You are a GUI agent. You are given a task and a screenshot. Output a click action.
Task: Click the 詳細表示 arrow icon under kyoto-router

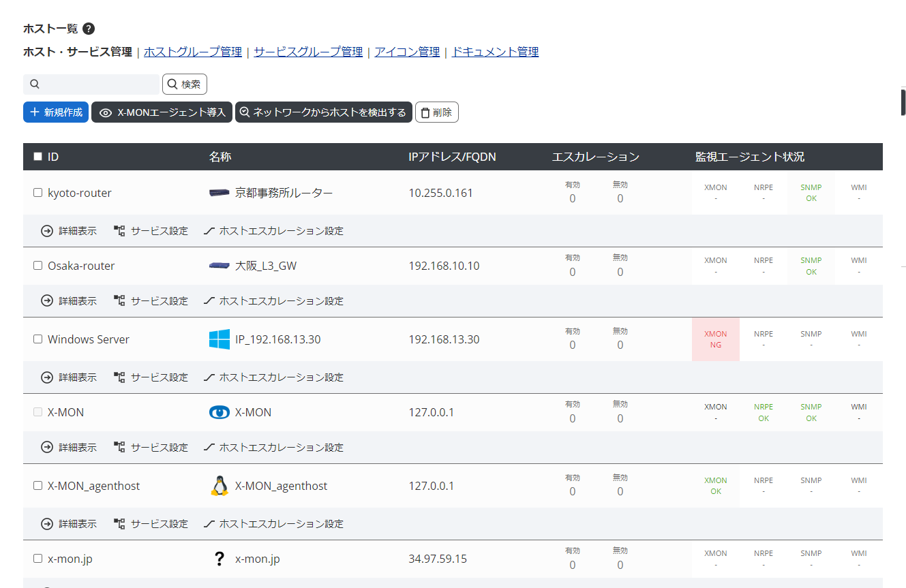click(47, 231)
